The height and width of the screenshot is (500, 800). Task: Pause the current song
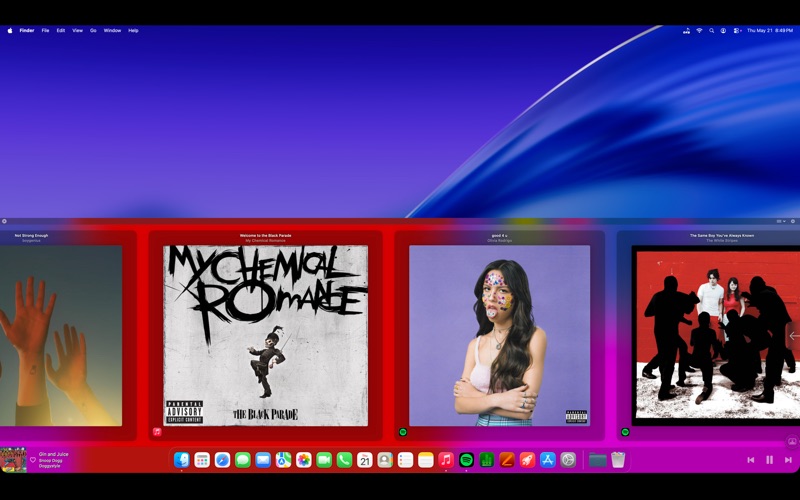pos(769,460)
